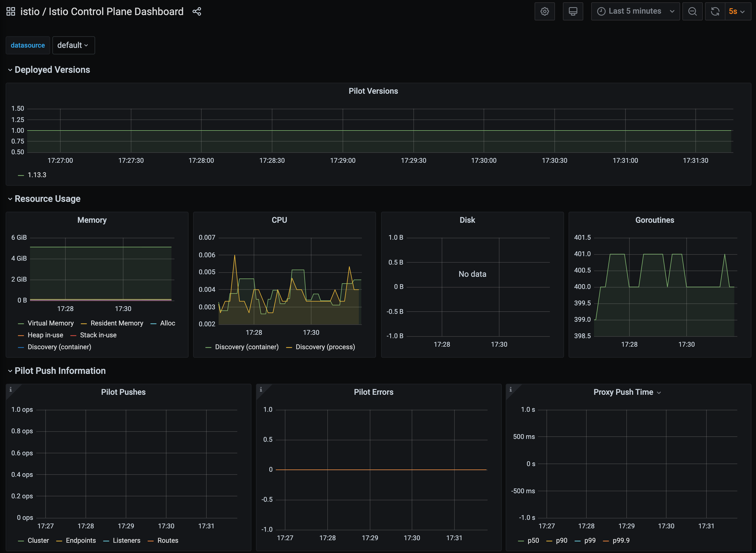Open dashboard settings gear
Image resolution: width=756 pixels, height=553 pixels.
click(x=544, y=11)
